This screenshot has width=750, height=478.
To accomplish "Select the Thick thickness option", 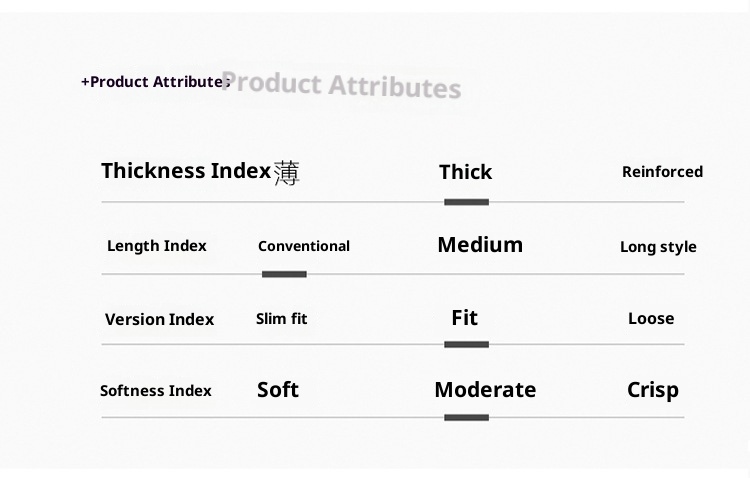I will pyautogui.click(x=465, y=172).
